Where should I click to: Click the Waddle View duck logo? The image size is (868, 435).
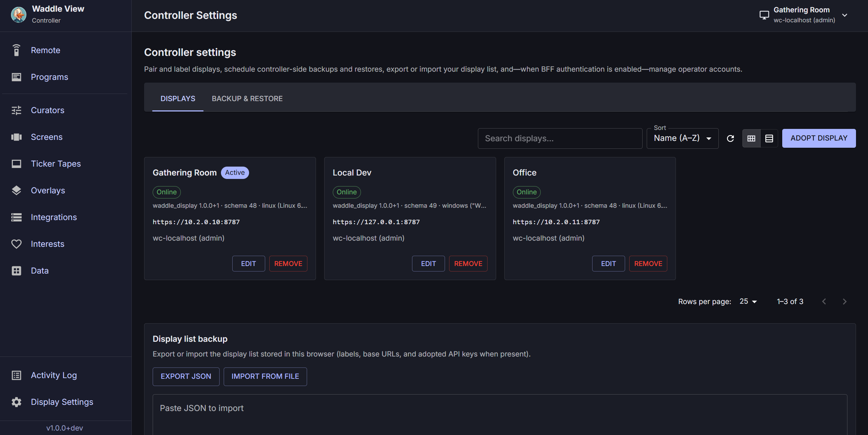point(19,15)
